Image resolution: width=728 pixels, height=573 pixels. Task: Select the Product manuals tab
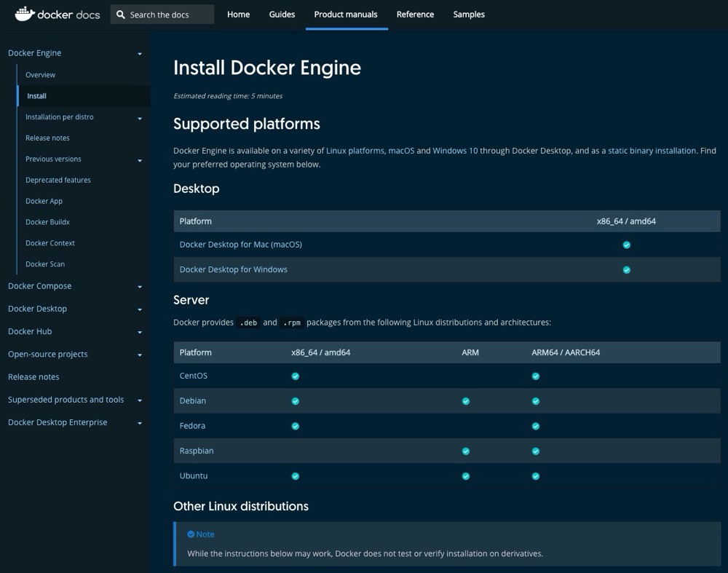(x=346, y=15)
